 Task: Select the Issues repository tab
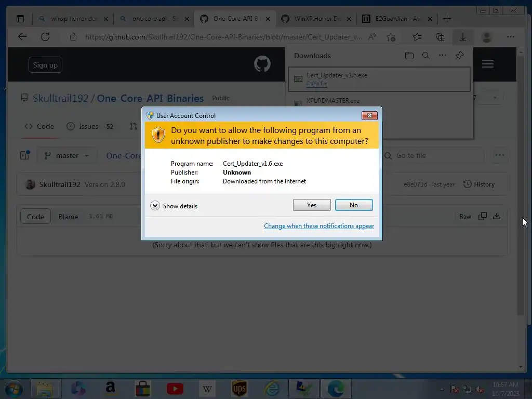pos(90,126)
